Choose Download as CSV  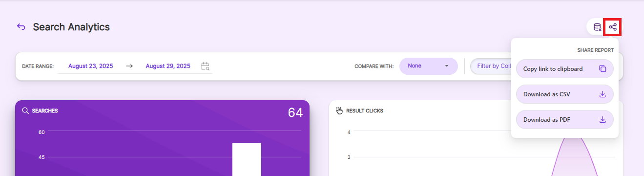point(564,94)
